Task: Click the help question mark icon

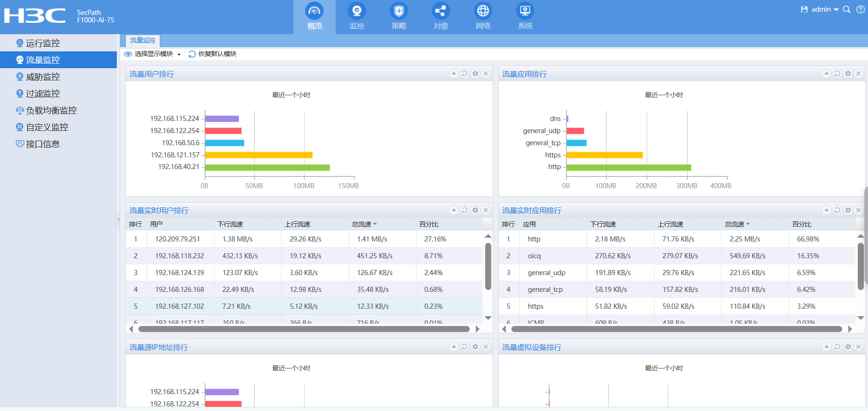Action: pyautogui.click(x=860, y=9)
